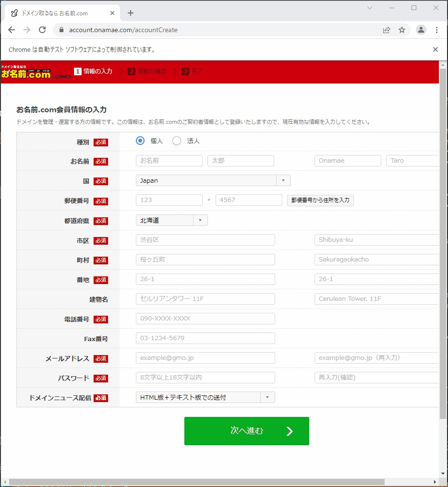Open the prefecture dropdown showing 北海道

[171, 220]
